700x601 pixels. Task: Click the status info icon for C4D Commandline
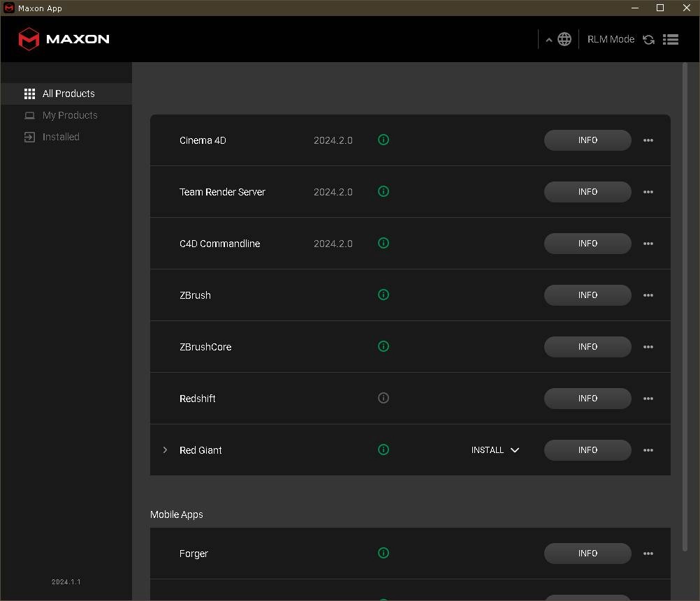(x=384, y=243)
